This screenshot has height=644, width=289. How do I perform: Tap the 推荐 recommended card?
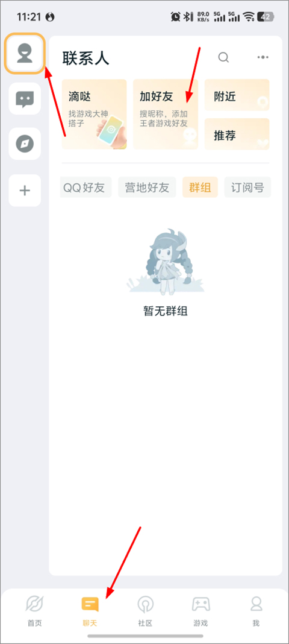coord(237,134)
